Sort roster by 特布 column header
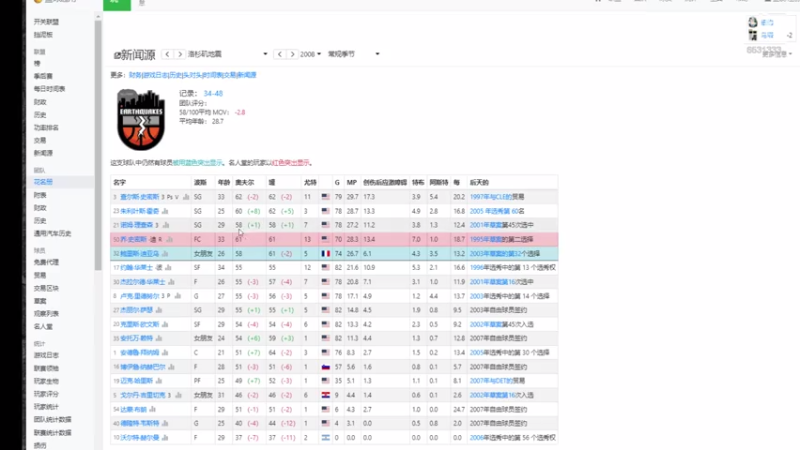 pos(418,182)
